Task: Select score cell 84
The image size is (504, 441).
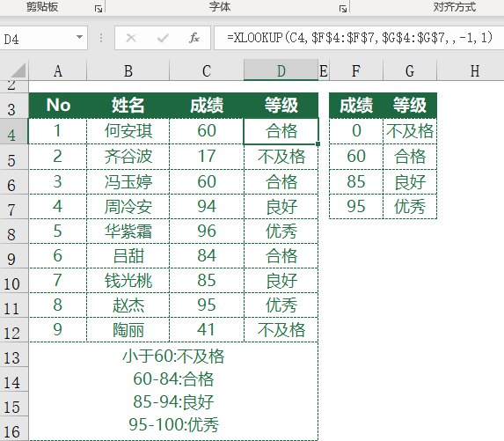Action: point(207,256)
